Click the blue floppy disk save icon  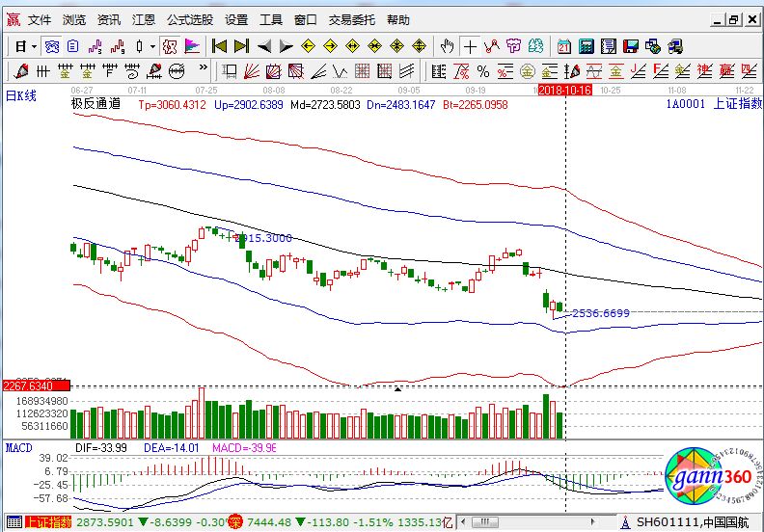pos(630,45)
